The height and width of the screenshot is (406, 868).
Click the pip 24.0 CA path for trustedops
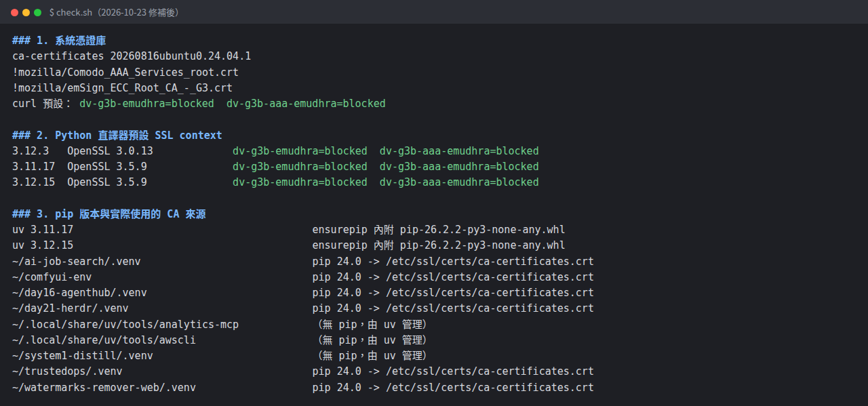(453, 371)
